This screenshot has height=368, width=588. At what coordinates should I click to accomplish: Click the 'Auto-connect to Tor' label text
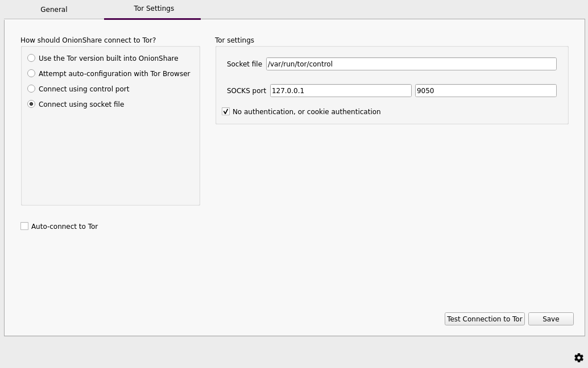click(x=64, y=227)
